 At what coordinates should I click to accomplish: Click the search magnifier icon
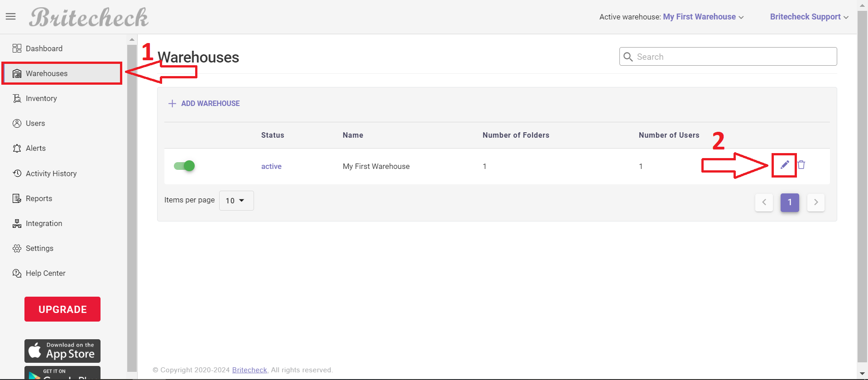[628, 57]
